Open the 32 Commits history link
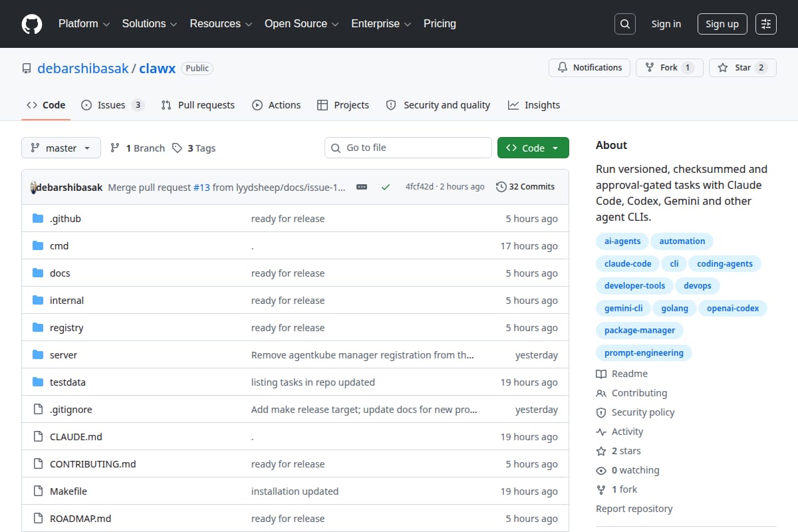 [x=525, y=187]
